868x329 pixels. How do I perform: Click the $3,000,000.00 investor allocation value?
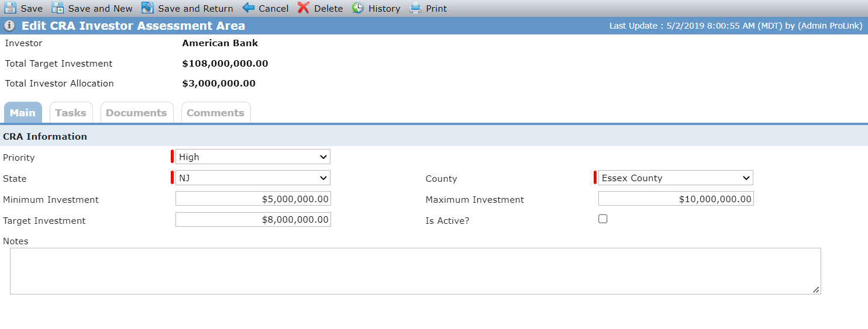pos(219,84)
